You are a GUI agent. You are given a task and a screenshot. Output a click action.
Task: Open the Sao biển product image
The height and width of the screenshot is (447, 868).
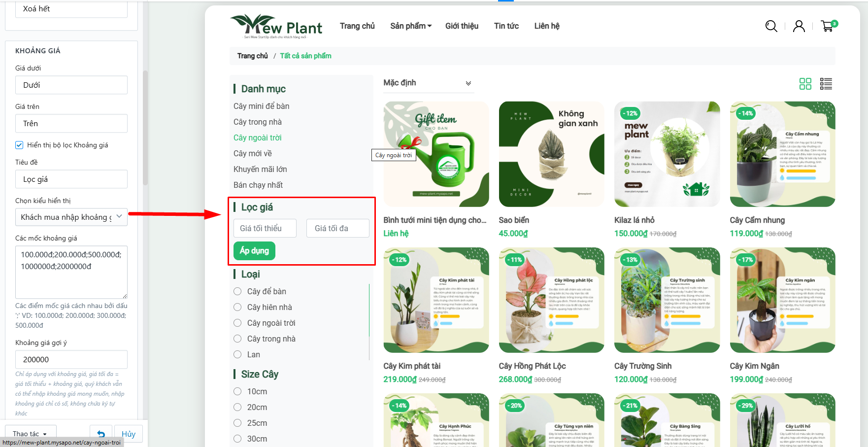(x=551, y=154)
